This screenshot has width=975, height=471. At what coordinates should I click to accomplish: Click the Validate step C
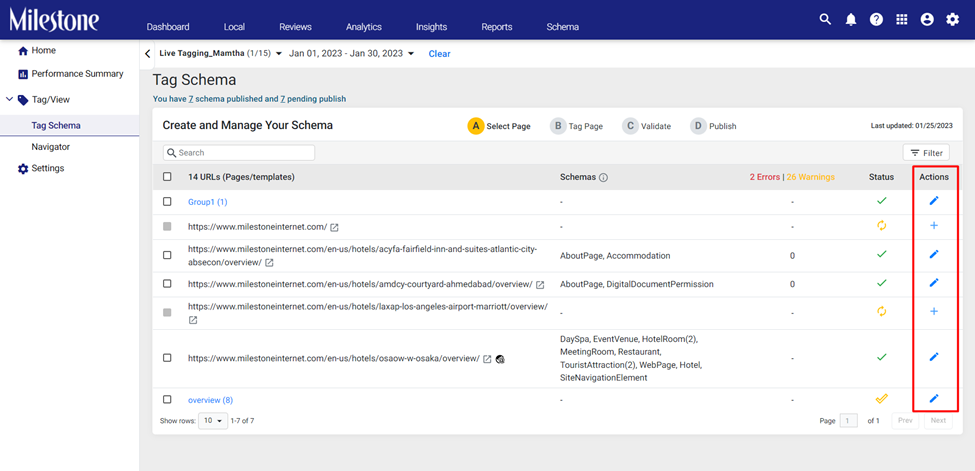pyautogui.click(x=647, y=126)
